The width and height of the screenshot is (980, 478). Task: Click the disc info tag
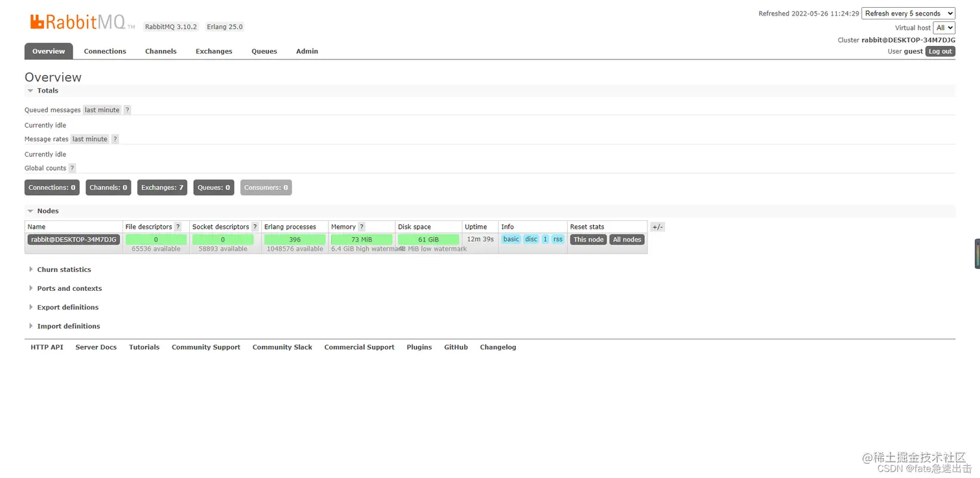pyautogui.click(x=531, y=239)
